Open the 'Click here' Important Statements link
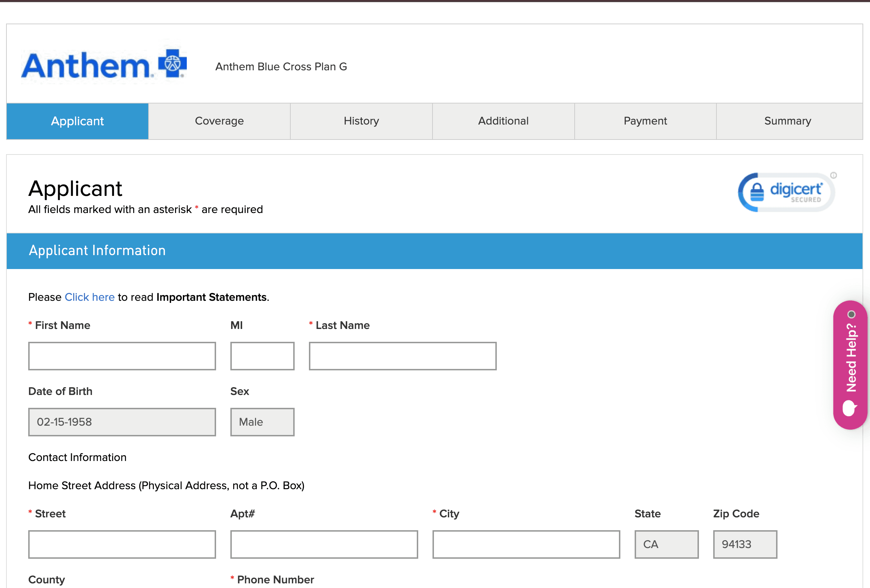870x588 pixels. coord(90,297)
